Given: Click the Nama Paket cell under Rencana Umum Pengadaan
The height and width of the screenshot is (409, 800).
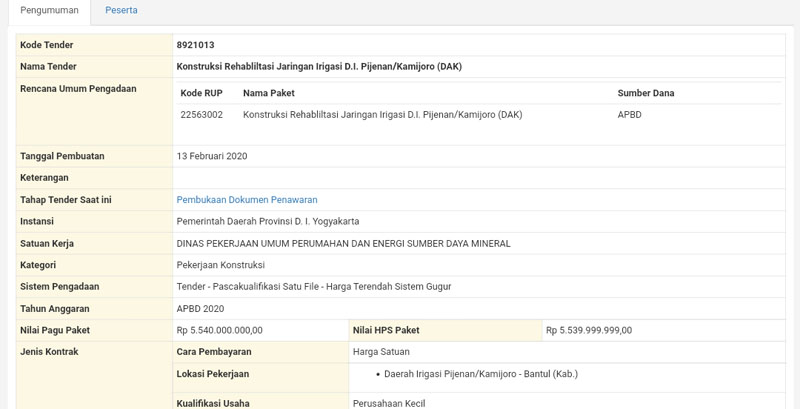Looking at the screenshot, I should point(383,115).
